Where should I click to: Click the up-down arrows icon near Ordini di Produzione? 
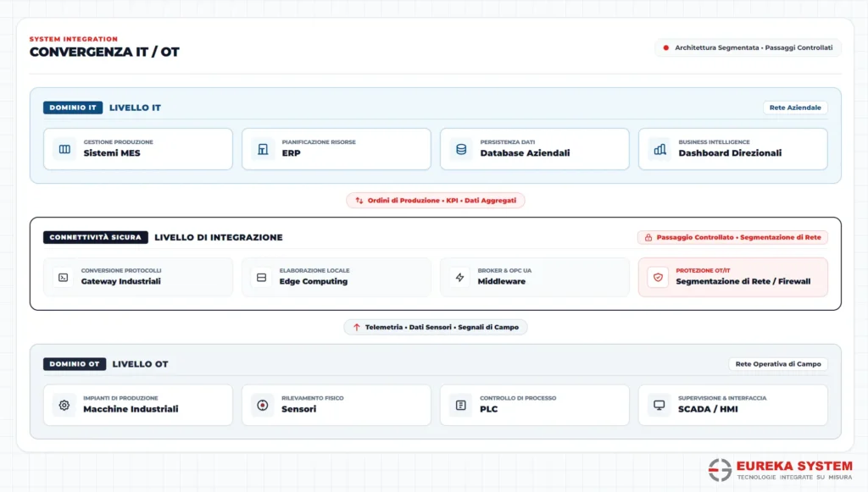coord(359,200)
